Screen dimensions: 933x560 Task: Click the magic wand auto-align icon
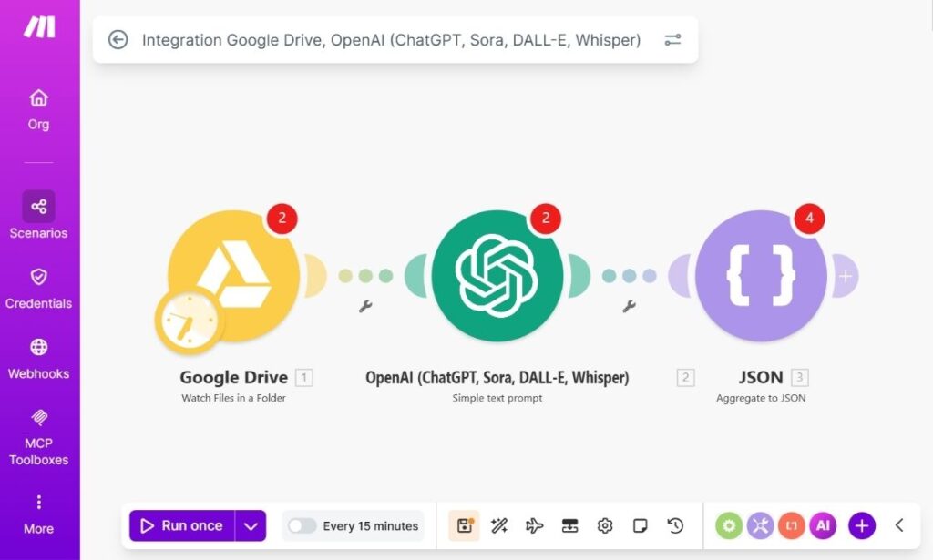499,525
